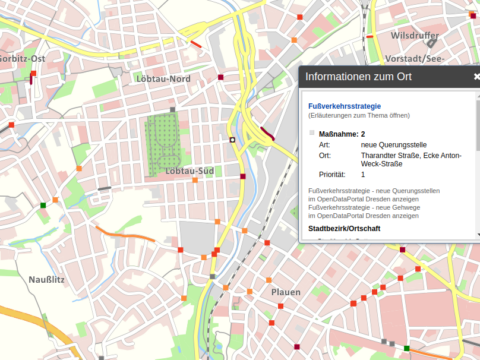Viewport: 480px width, 360px height.
Task: Click dark red marker on yellow road south of junction
Action: tap(243, 176)
